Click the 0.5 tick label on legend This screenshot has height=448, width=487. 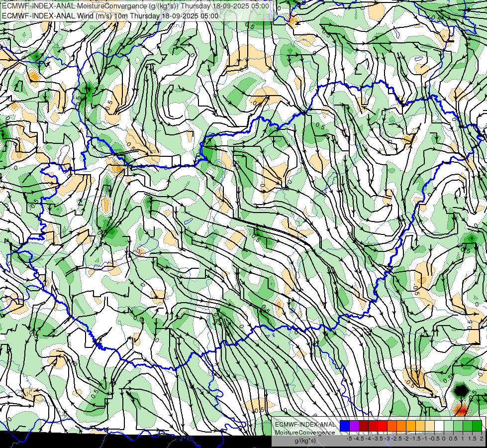coord(453,439)
